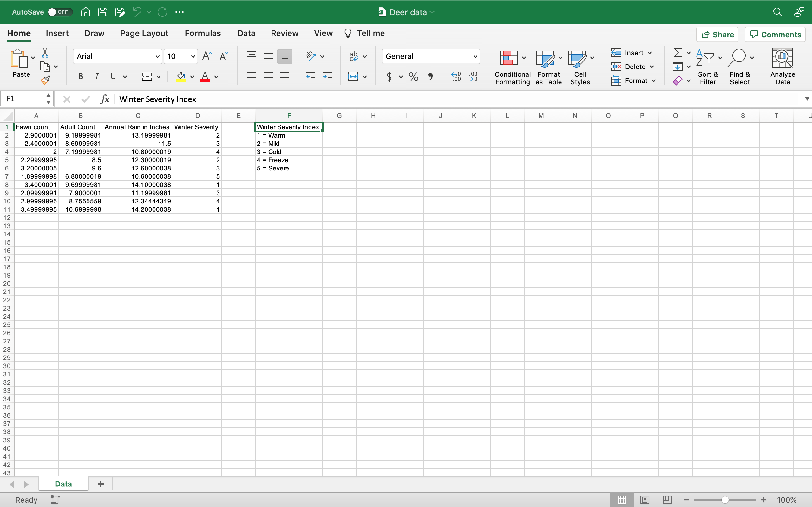Image resolution: width=812 pixels, height=507 pixels.
Task: Expand the formula bar with the arrow
Action: point(807,99)
